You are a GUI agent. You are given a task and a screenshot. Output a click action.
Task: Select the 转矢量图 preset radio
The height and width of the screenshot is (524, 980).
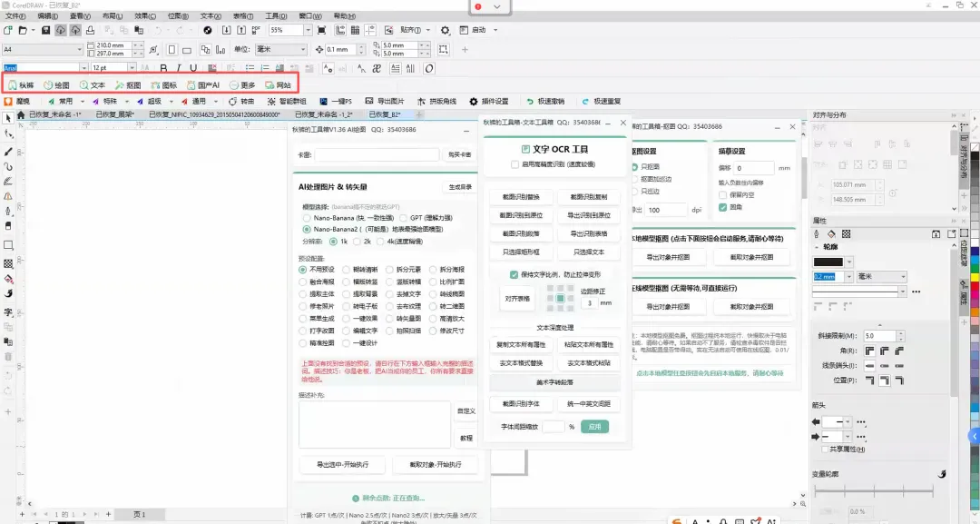389,319
